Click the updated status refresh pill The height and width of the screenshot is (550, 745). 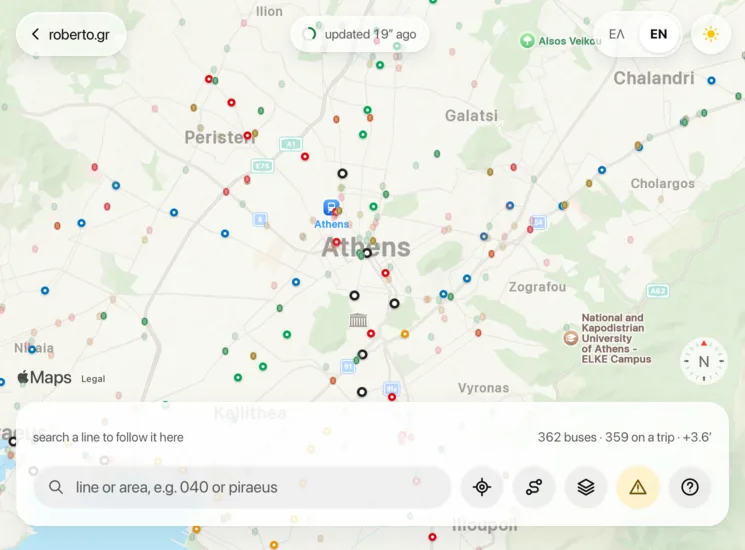360,34
